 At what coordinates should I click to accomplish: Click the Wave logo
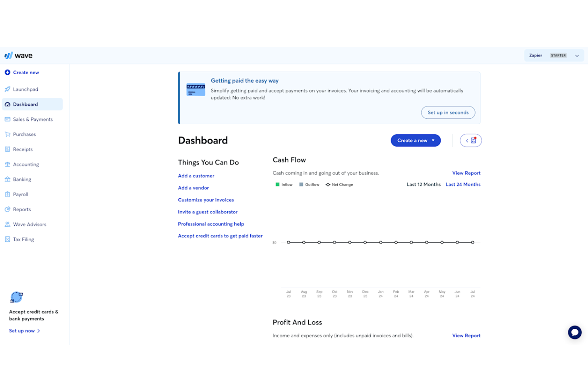[18, 55]
